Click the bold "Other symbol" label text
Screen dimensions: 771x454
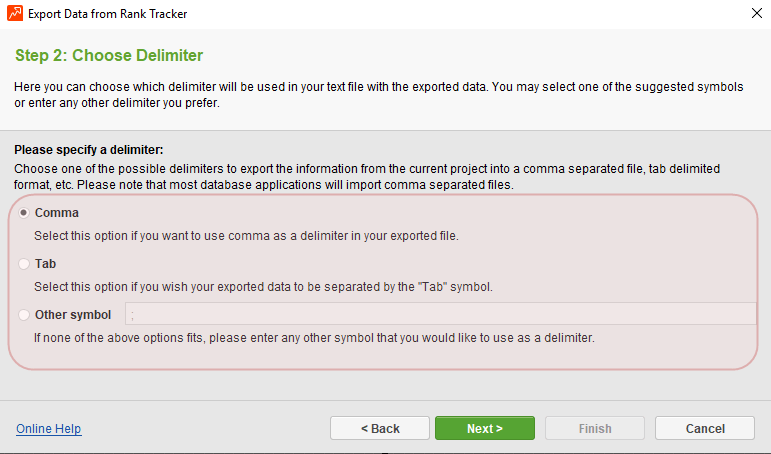tap(73, 315)
